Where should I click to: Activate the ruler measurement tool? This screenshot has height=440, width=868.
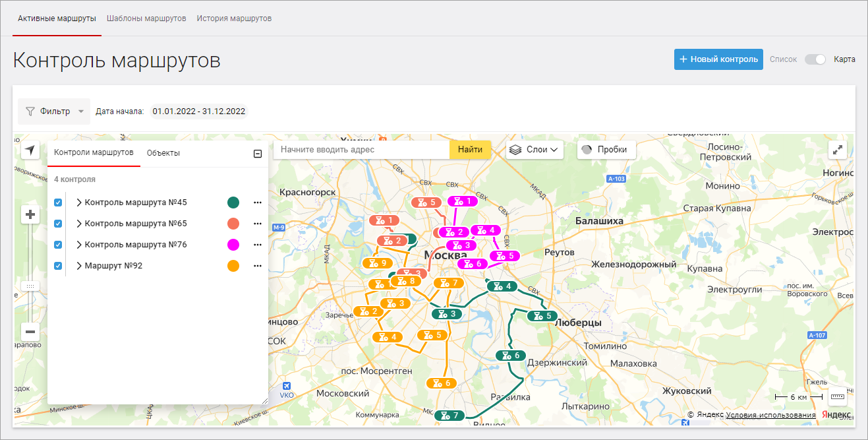point(838,397)
